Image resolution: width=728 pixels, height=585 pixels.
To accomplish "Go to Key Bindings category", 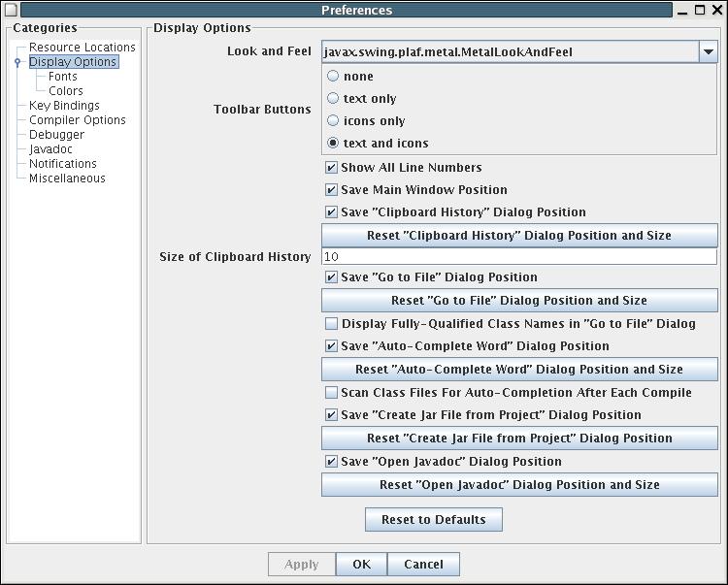I will click(64, 106).
